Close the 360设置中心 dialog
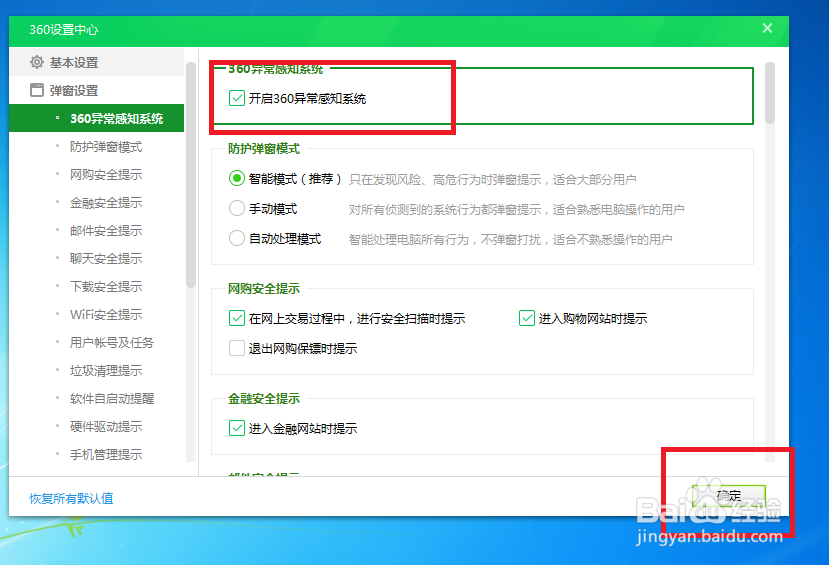The width and height of the screenshot is (829, 565). [767, 28]
